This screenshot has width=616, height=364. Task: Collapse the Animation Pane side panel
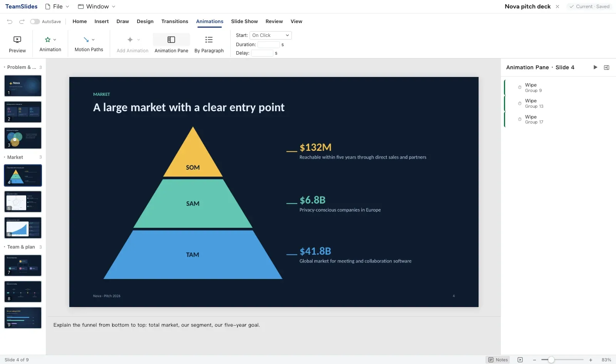click(x=607, y=67)
